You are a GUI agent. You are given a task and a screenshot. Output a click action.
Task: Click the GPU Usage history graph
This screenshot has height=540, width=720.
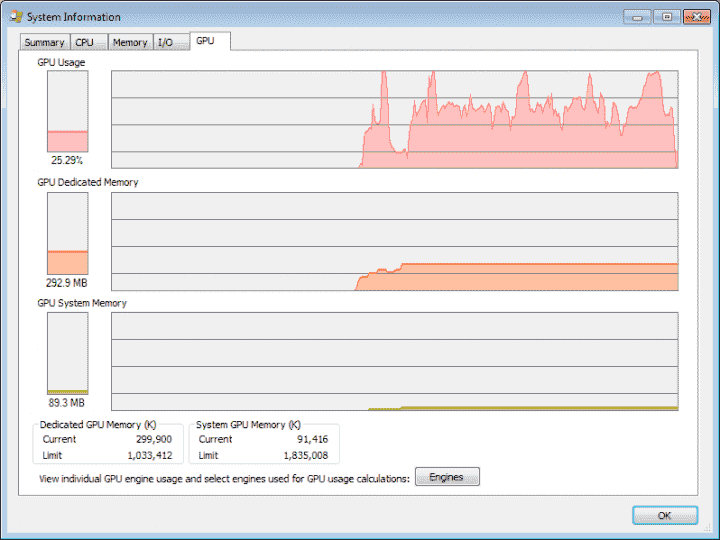(395, 119)
